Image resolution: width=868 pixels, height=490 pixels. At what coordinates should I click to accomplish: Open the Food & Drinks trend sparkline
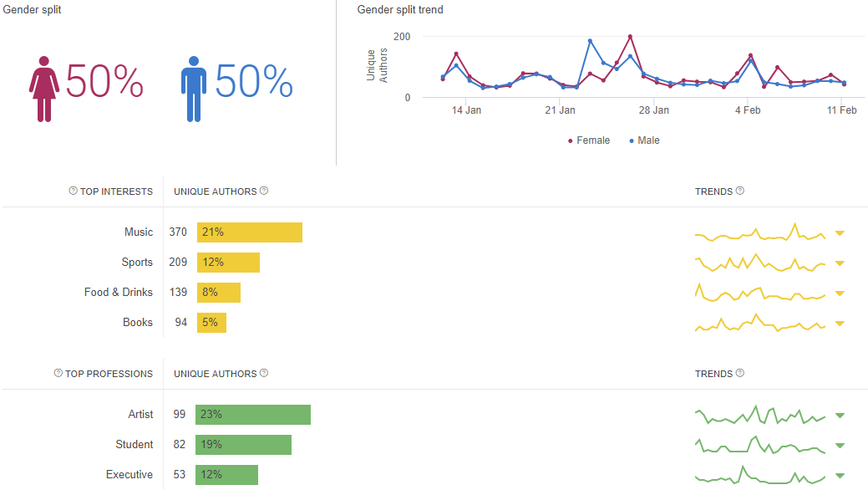coord(759,293)
